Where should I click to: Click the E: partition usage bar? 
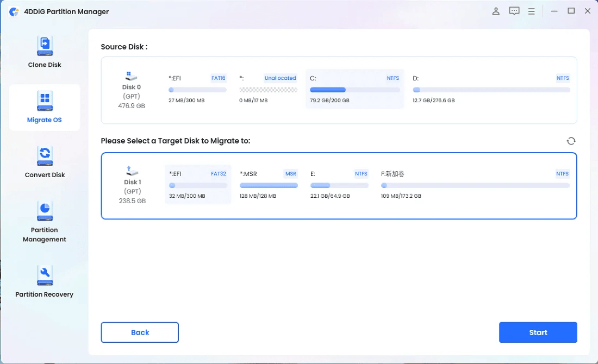click(x=339, y=185)
